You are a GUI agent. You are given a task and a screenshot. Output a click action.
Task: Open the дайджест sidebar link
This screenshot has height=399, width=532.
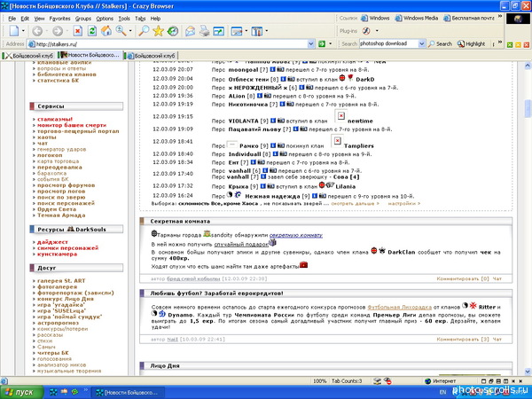click(x=52, y=242)
